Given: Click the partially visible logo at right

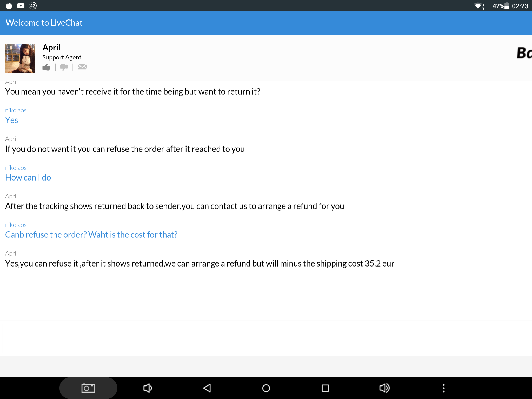Looking at the screenshot, I should 524,53.
